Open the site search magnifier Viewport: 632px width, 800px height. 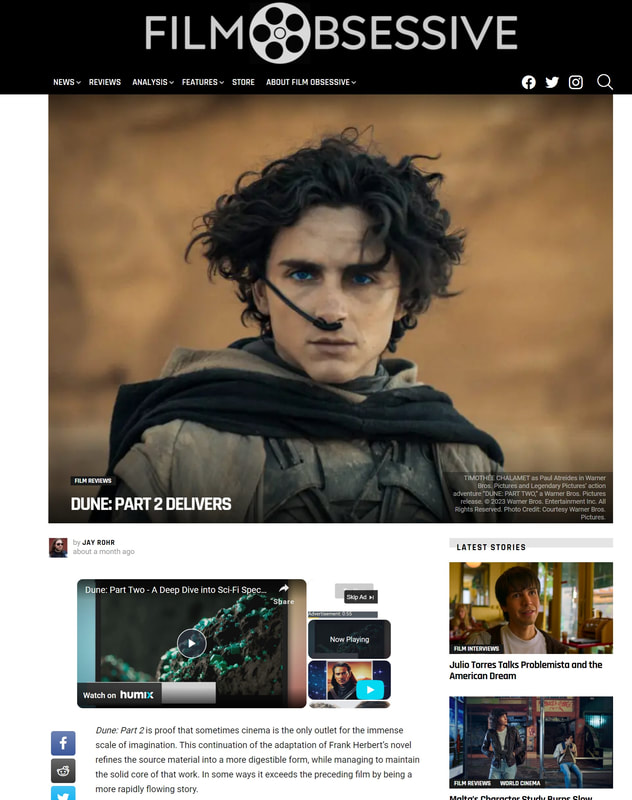(604, 82)
